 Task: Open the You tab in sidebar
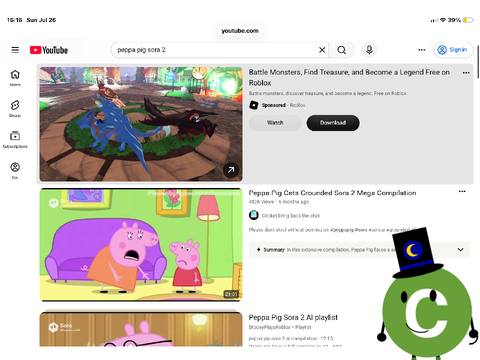(15, 170)
